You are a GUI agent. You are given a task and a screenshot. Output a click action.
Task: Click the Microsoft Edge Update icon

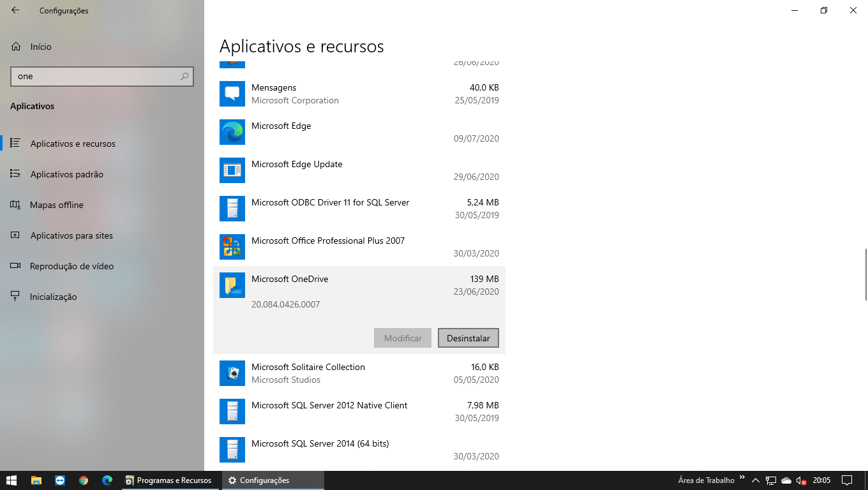tap(232, 170)
